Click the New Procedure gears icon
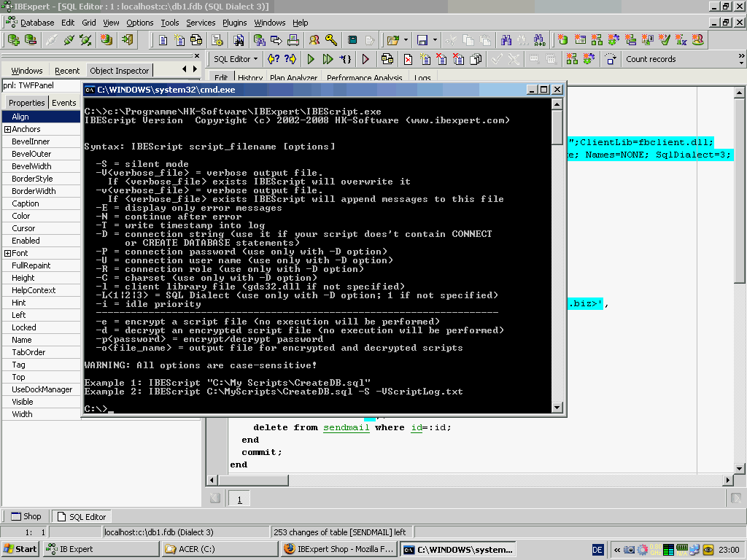This screenshot has width=747, height=560. tap(613, 40)
